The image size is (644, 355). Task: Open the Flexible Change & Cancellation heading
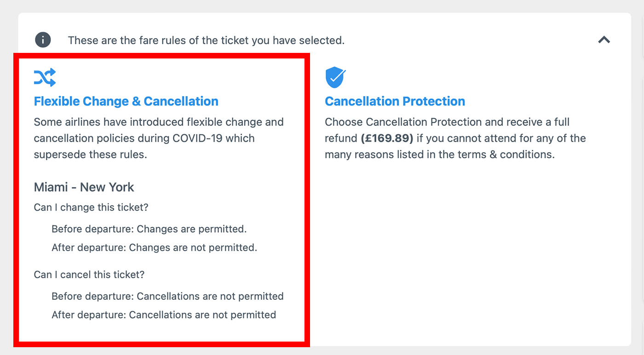click(x=126, y=101)
